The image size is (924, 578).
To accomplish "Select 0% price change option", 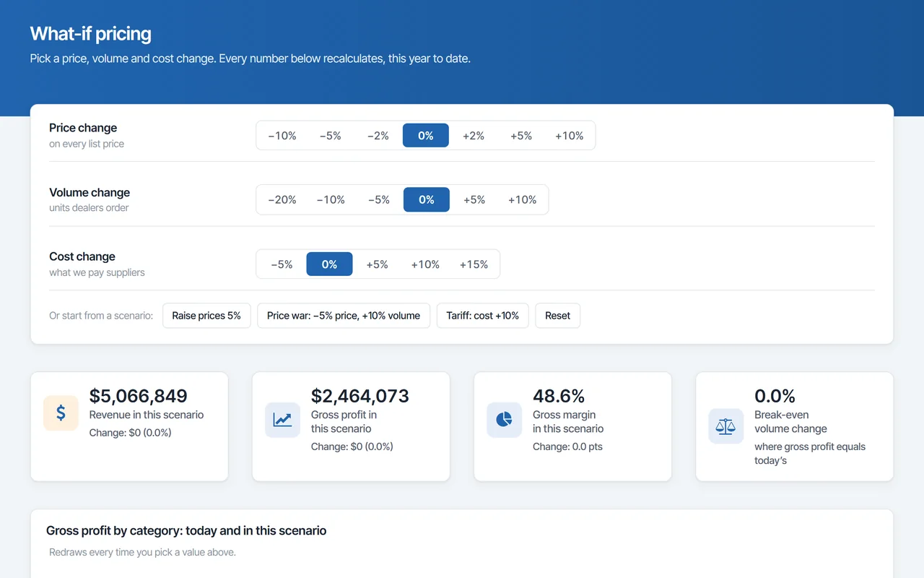I will [x=426, y=135].
